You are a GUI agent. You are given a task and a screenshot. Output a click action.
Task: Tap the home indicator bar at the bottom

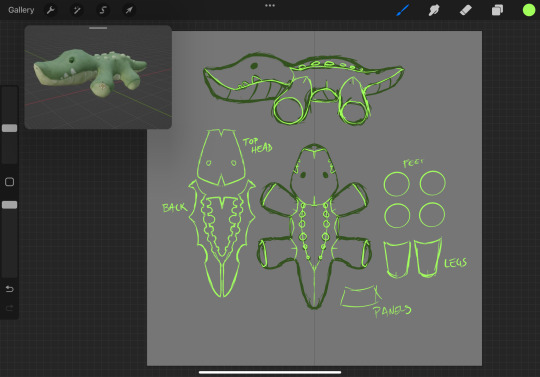(x=270, y=372)
